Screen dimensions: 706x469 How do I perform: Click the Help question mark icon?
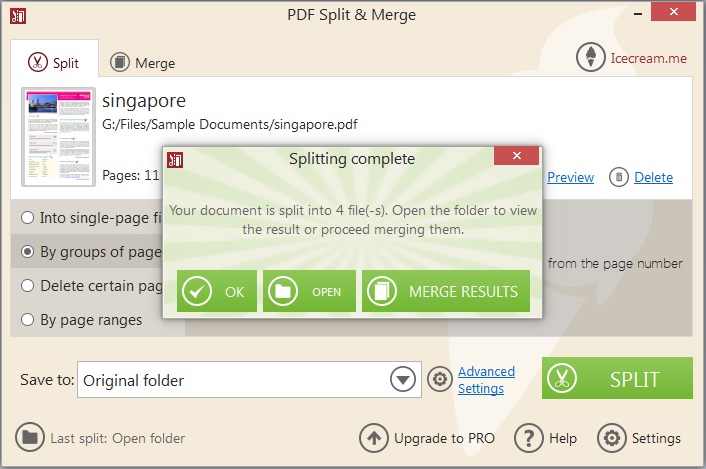point(529,437)
